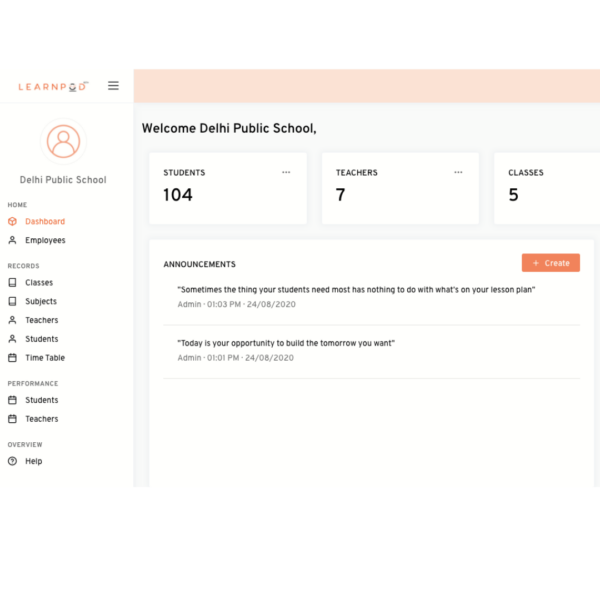Open Teachers under Performance
The height and width of the screenshot is (600, 600).
(x=42, y=419)
